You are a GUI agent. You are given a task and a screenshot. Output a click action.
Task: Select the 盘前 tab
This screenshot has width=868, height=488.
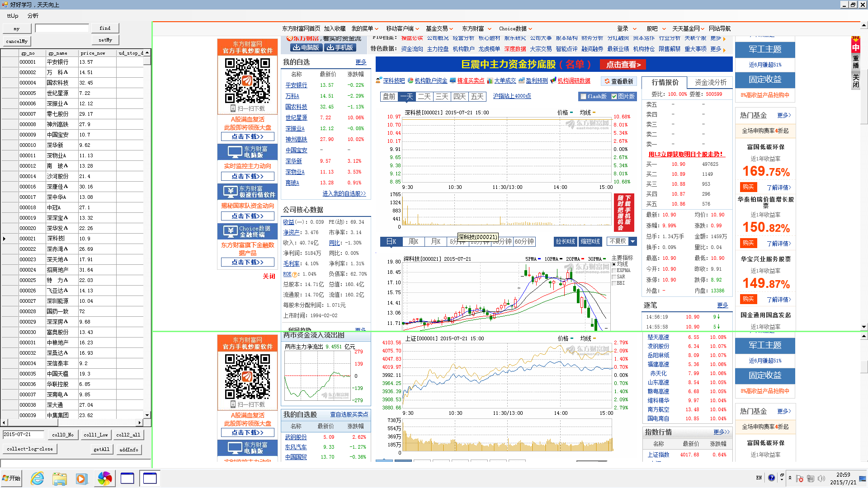[x=389, y=96]
